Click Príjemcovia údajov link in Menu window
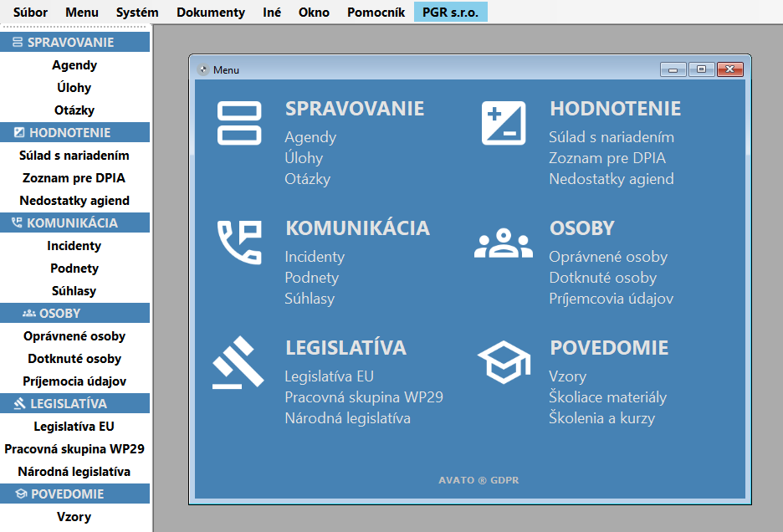The height and width of the screenshot is (532, 783). point(612,299)
